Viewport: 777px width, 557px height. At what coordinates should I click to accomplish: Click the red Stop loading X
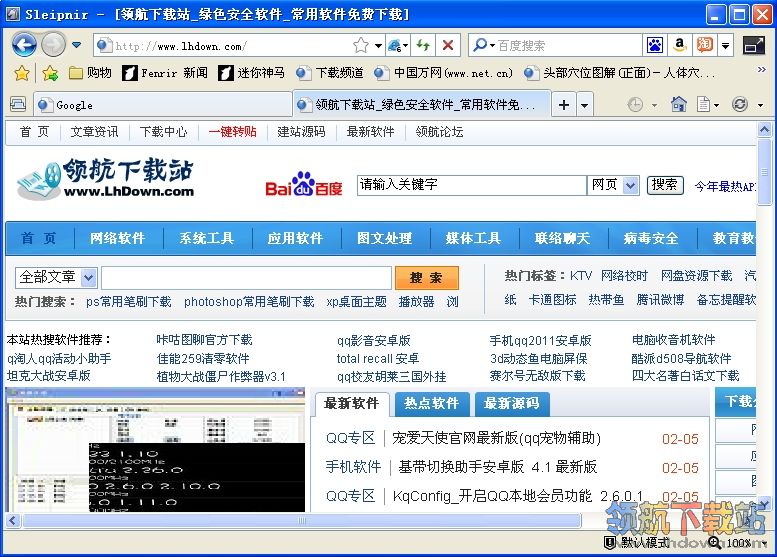(x=448, y=46)
